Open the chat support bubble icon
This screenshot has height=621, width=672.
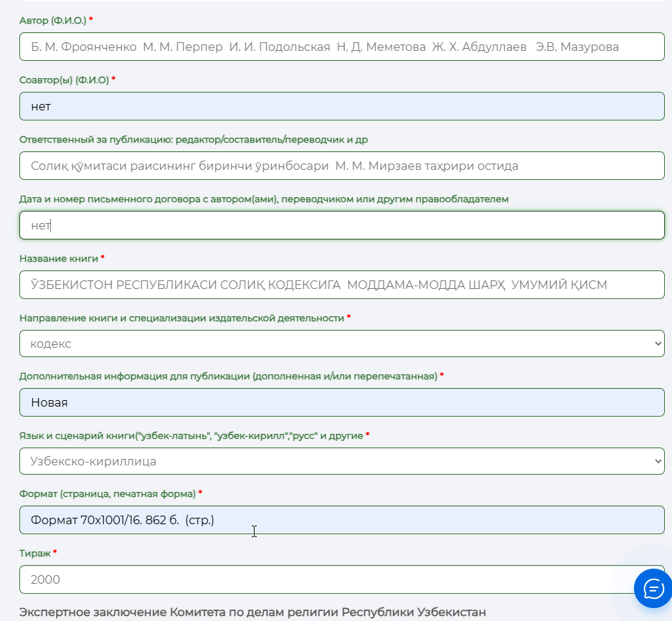pos(653,588)
